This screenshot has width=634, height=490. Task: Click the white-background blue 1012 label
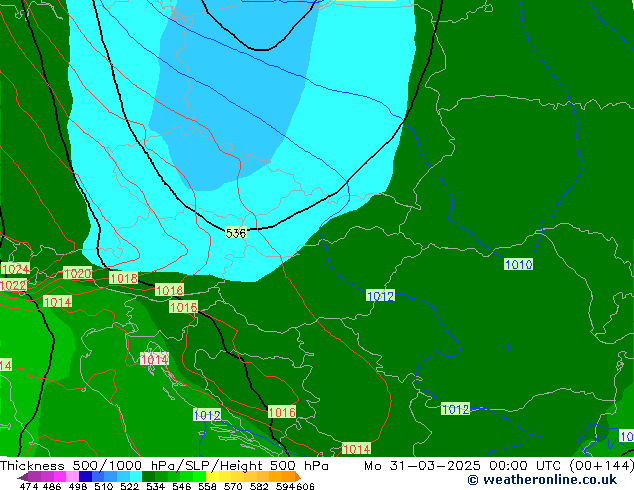[207, 415]
